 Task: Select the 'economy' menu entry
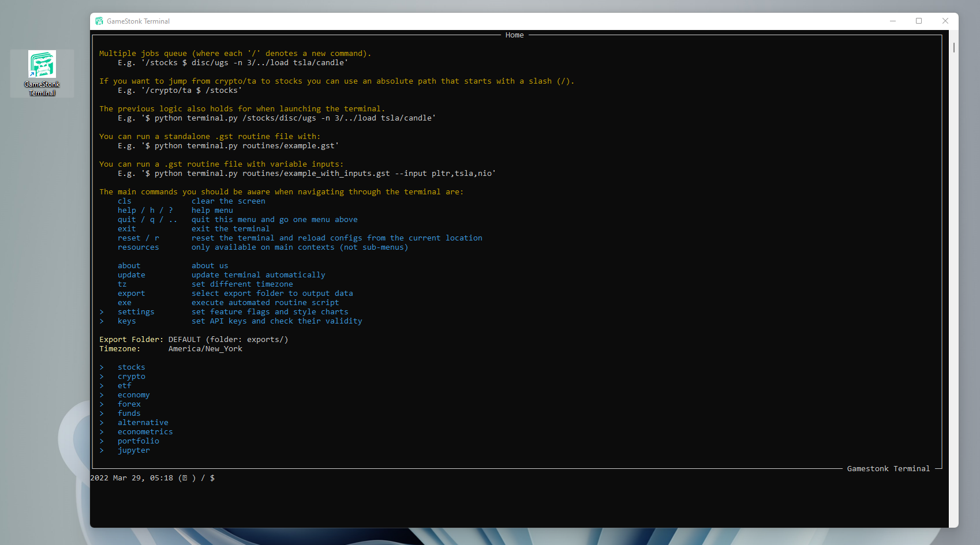pyautogui.click(x=134, y=395)
